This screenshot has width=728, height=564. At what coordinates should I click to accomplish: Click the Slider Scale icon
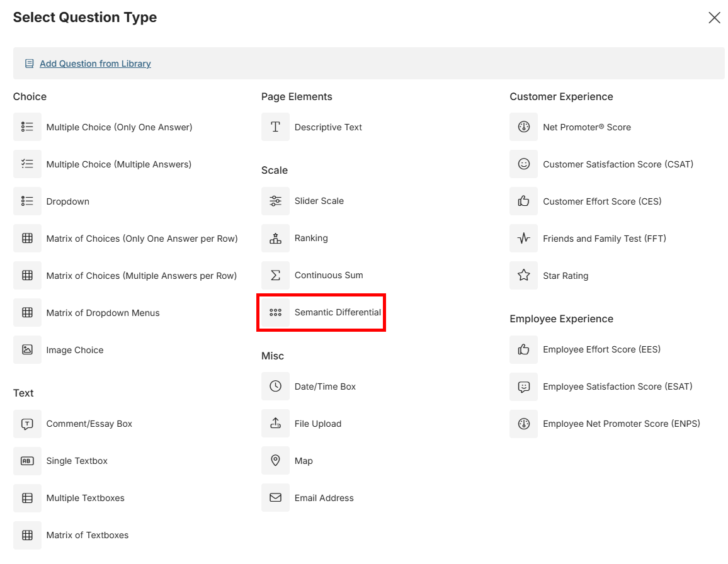(275, 201)
